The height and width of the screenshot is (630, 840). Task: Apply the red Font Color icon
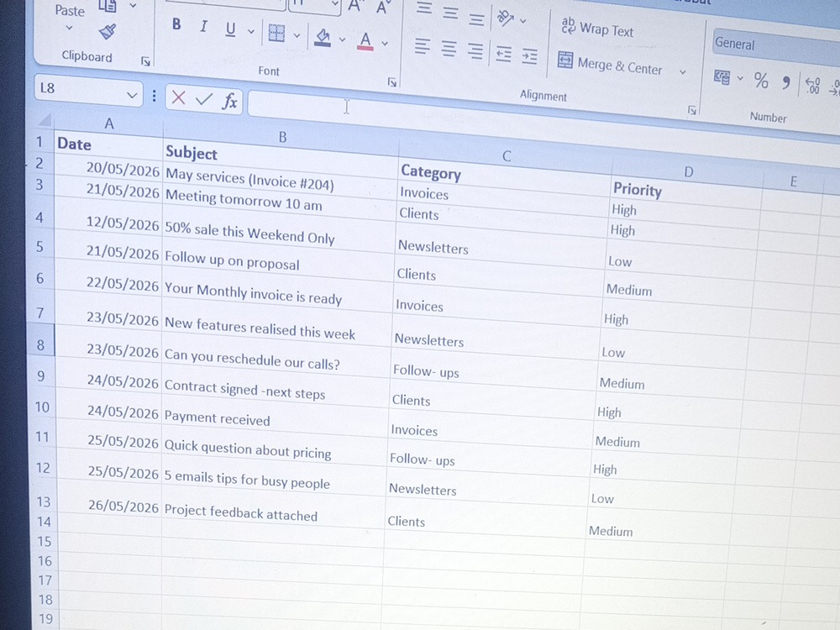(365, 40)
